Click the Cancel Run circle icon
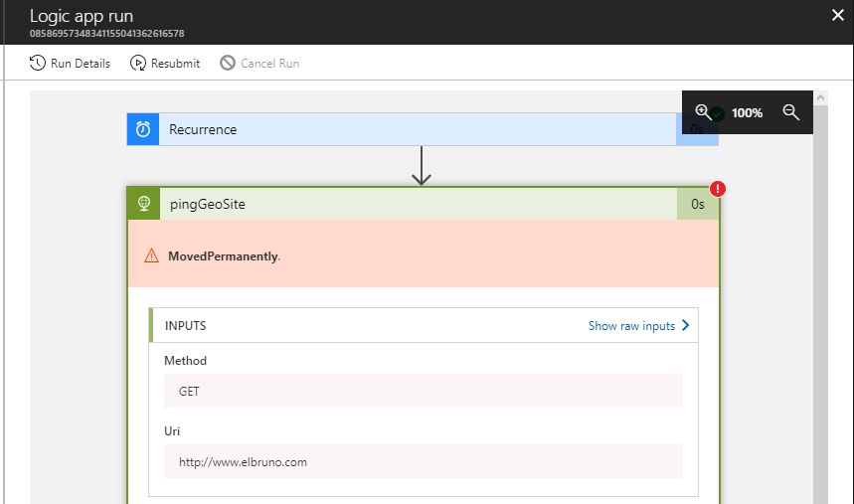854x504 pixels. click(x=228, y=64)
